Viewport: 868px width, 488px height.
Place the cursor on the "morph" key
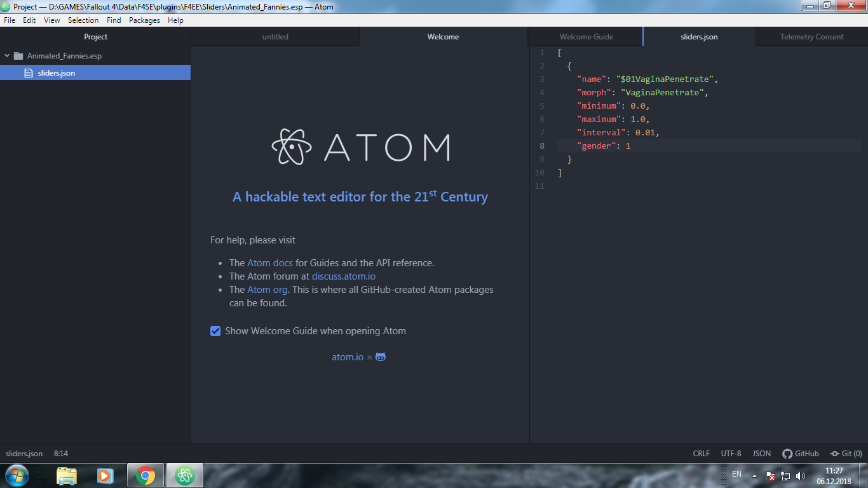click(594, 93)
